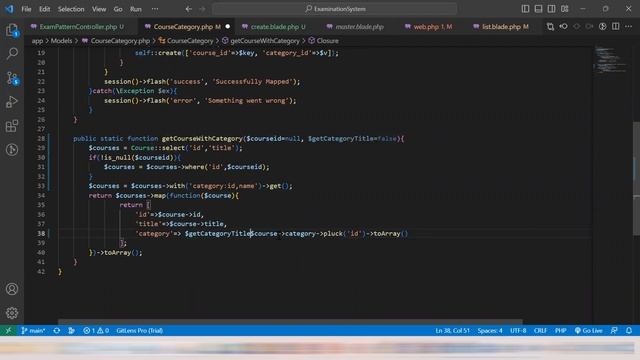
Task: Open the Customize Layout icon
Action: (x=564, y=9)
